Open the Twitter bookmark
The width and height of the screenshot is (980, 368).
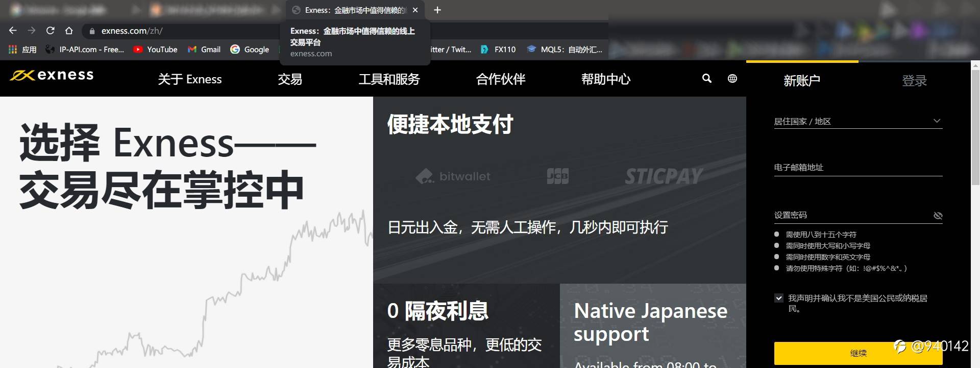(451, 49)
